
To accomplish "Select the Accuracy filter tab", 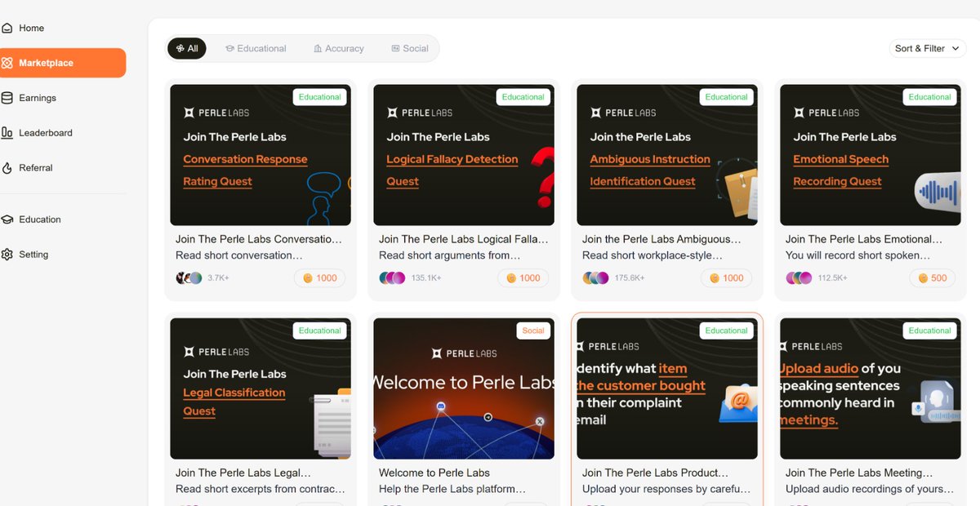I will pyautogui.click(x=339, y=48).
